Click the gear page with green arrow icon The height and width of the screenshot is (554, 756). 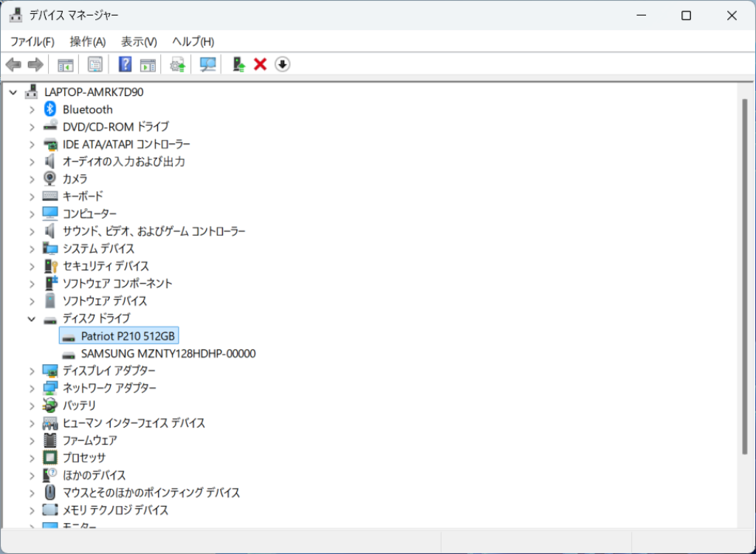pos(177,65)
